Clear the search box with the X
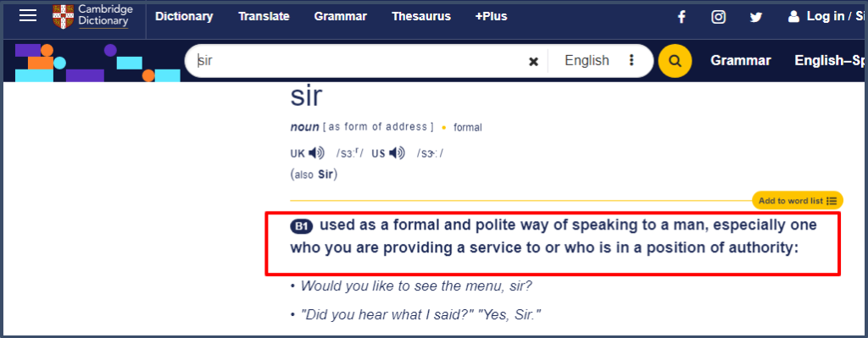 [x=534, y=61]
